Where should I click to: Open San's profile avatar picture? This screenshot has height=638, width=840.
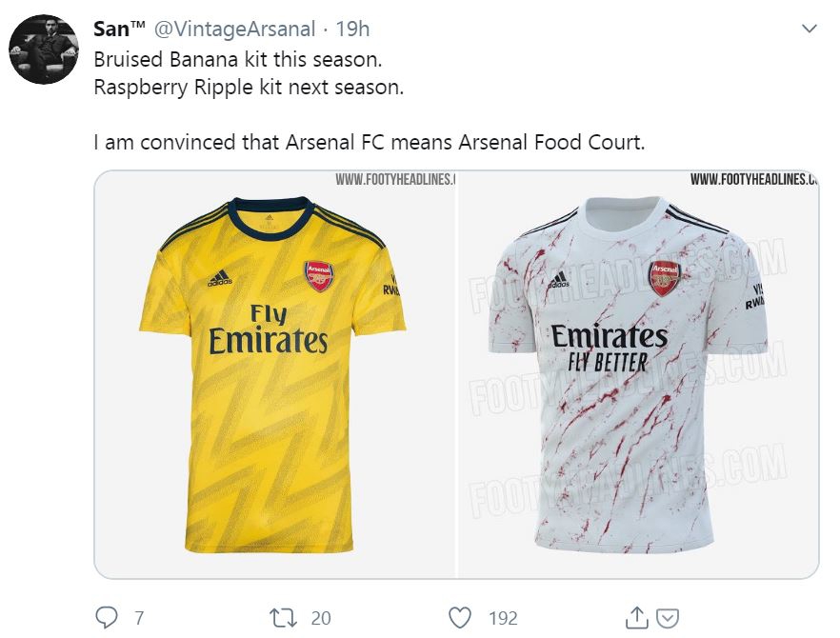43,50
